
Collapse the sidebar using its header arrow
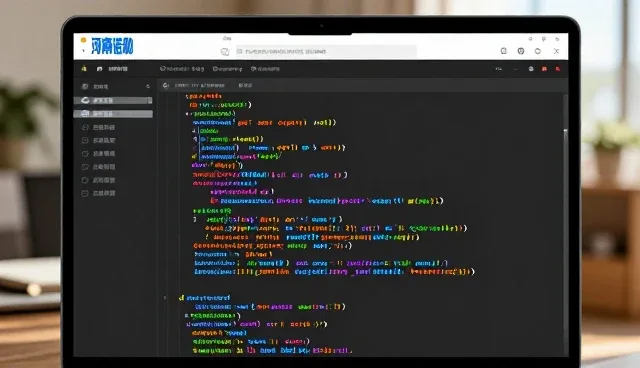[148, 86]
